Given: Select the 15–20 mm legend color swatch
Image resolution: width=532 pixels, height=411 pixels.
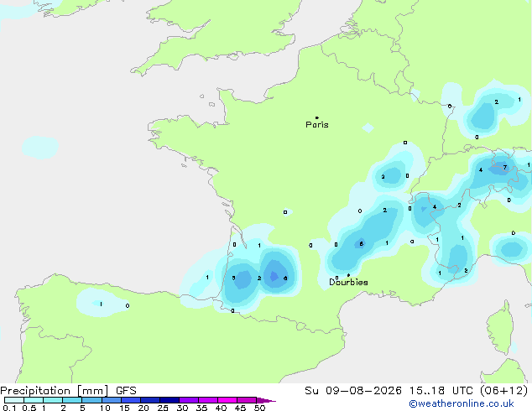Looking at the screenshot, I should (131, 400).
